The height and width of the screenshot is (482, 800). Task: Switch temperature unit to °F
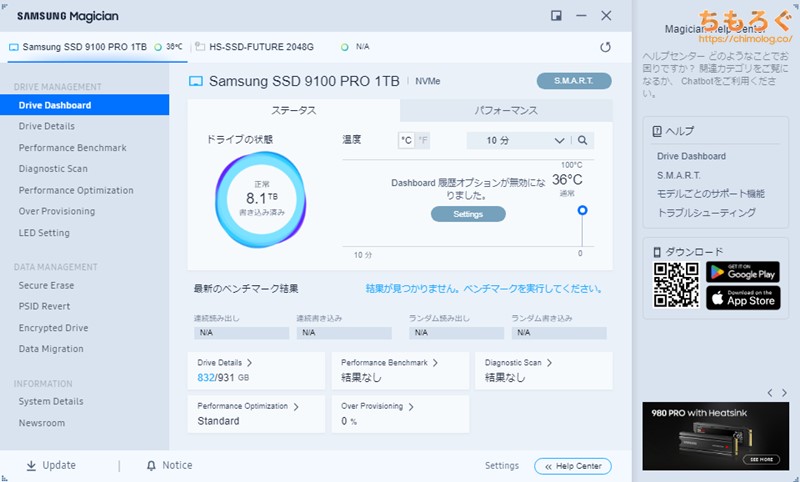tap(422, 140)
